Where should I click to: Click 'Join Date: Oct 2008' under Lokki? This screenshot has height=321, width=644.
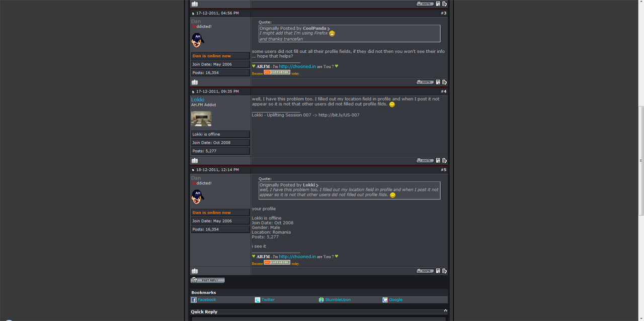[220, 143]
